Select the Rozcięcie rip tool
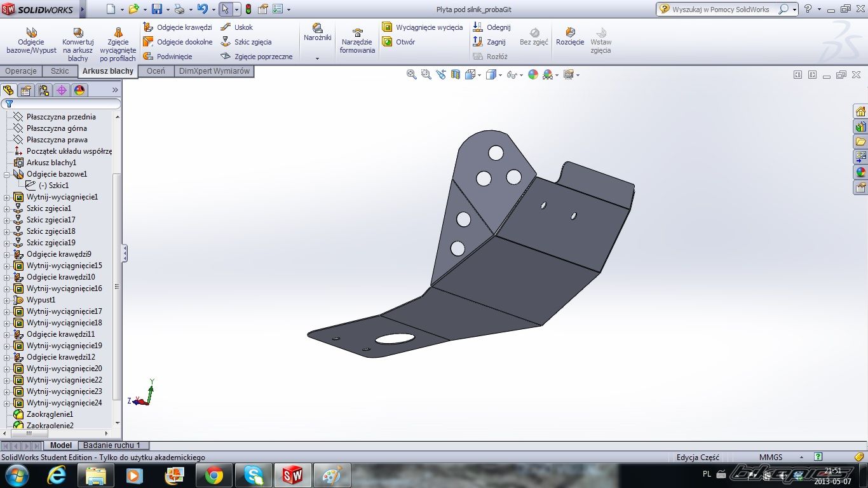The width and height of the screenshot is (868, 488). (x=570, y=37)
